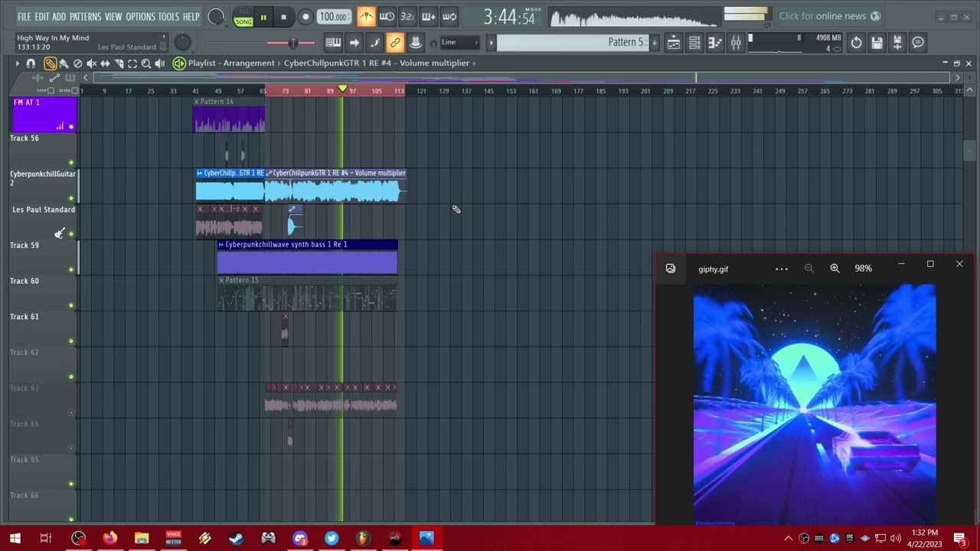Show hidden system tray icons chevron
The width and height of the screenshot is (980, 551).
(x=788, y=539)
